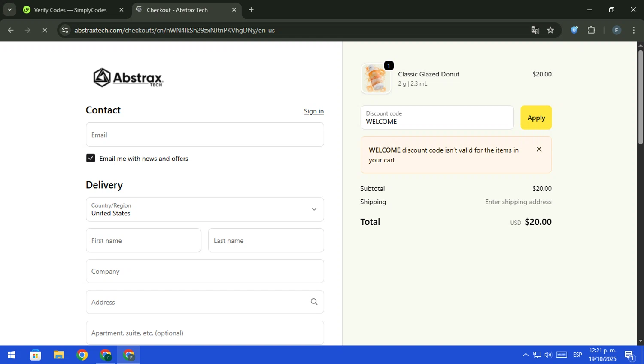Focus the First name field
644x364 pixels.
143,240
